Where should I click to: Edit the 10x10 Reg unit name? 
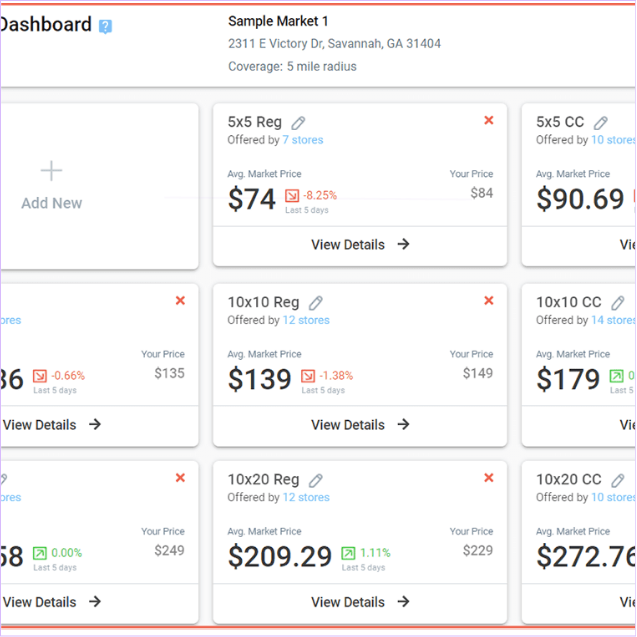click(x=316, y=302)
